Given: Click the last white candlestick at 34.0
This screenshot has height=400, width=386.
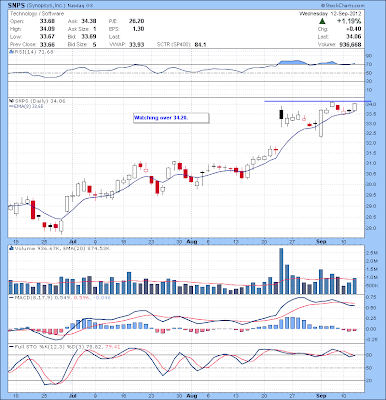Looking at the screenshot, I should (354, 107).
